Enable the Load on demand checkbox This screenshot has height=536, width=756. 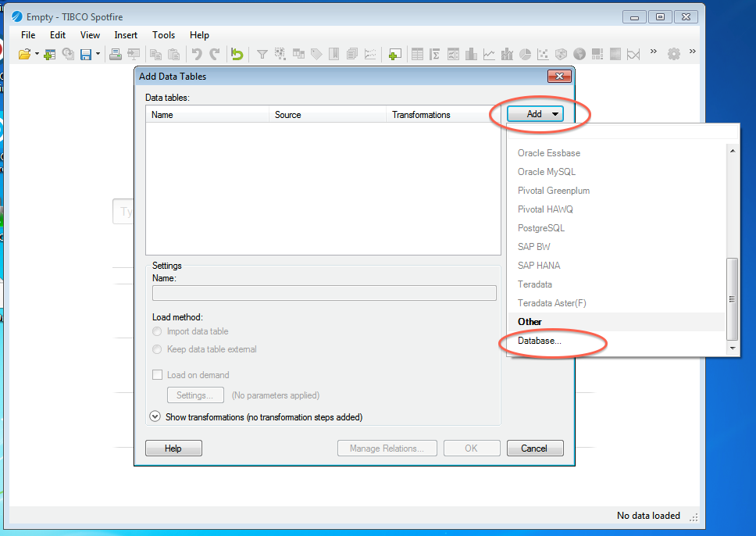click(x=158, y=375)
